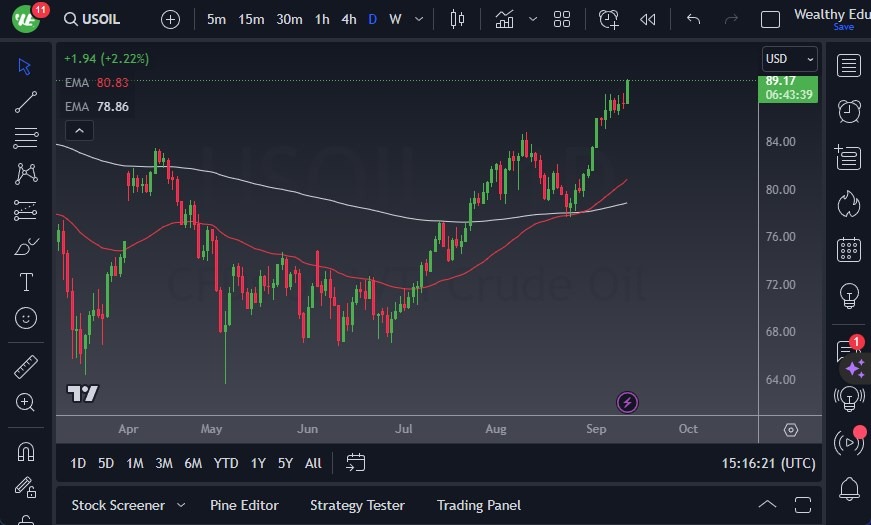The image size is (871, 525).
Task: Open the Pine Editor tab
Action: coord(244,505)
